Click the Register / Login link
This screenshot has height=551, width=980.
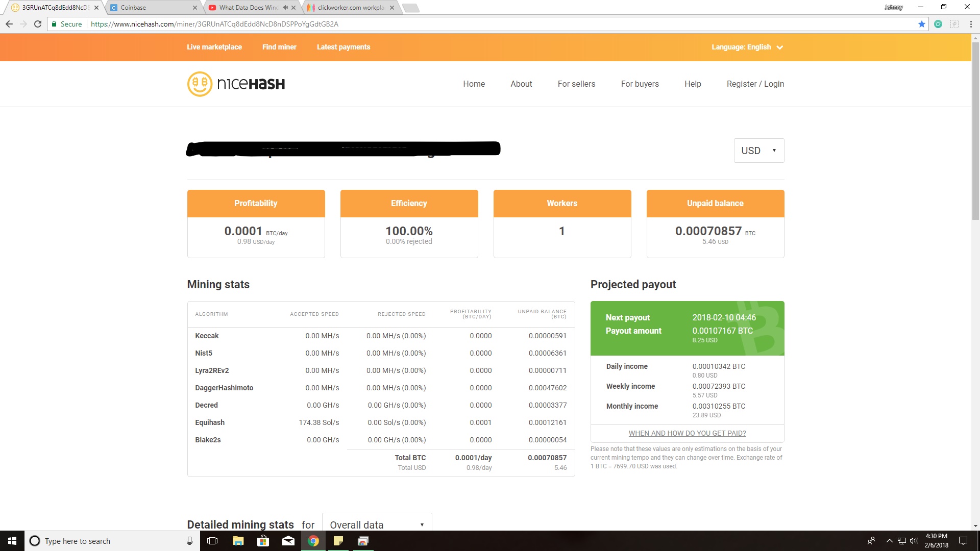click(755, 84)
